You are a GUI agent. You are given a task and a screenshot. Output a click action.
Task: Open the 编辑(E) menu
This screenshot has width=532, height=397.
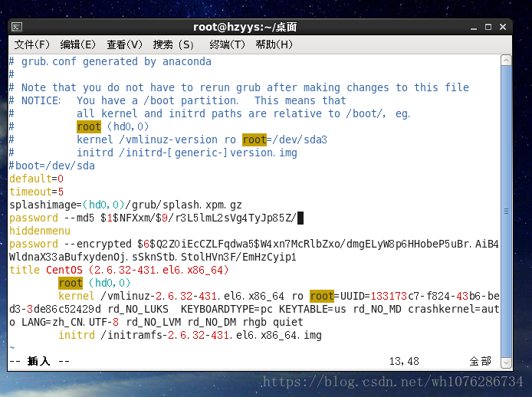(77, 44)
